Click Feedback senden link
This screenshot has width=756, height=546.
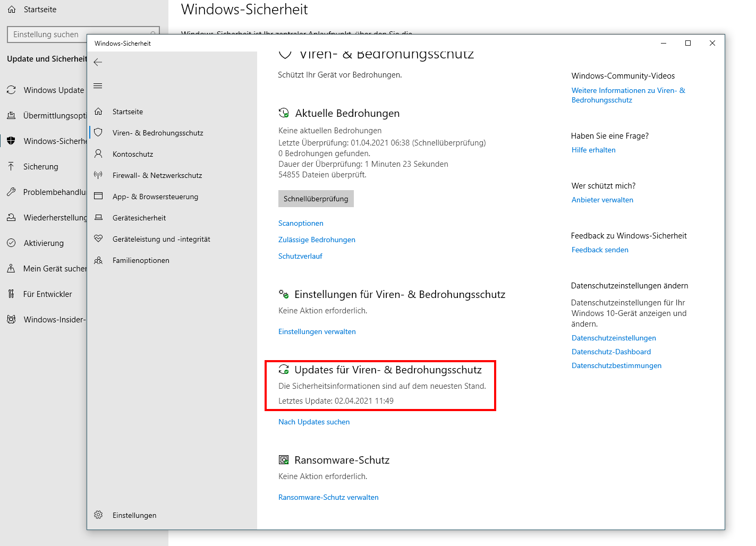[x=600, y=250]
